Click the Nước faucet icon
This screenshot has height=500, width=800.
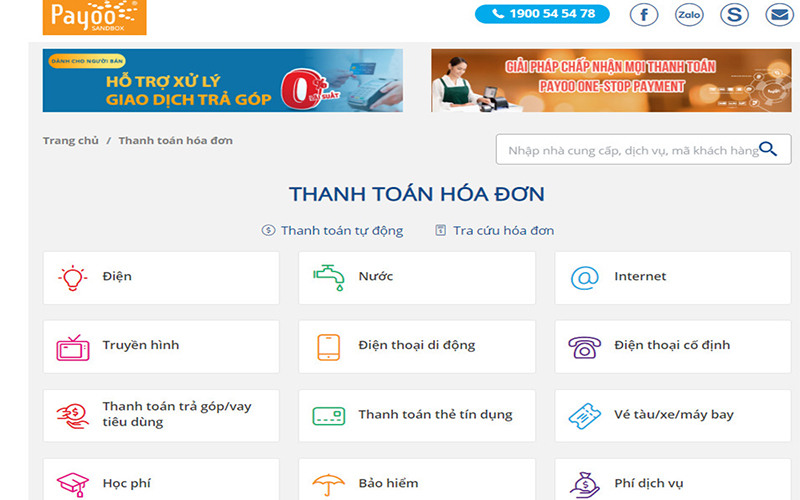328,277
